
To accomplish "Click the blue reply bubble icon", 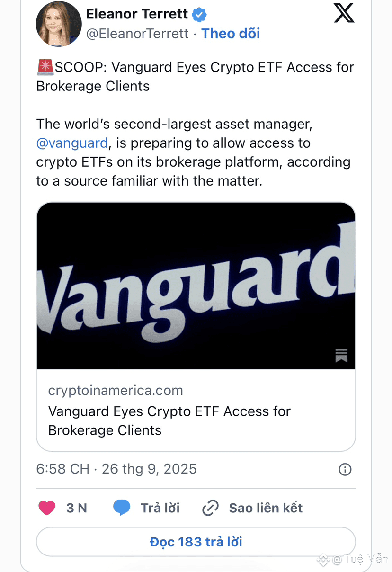I will 122,508.
